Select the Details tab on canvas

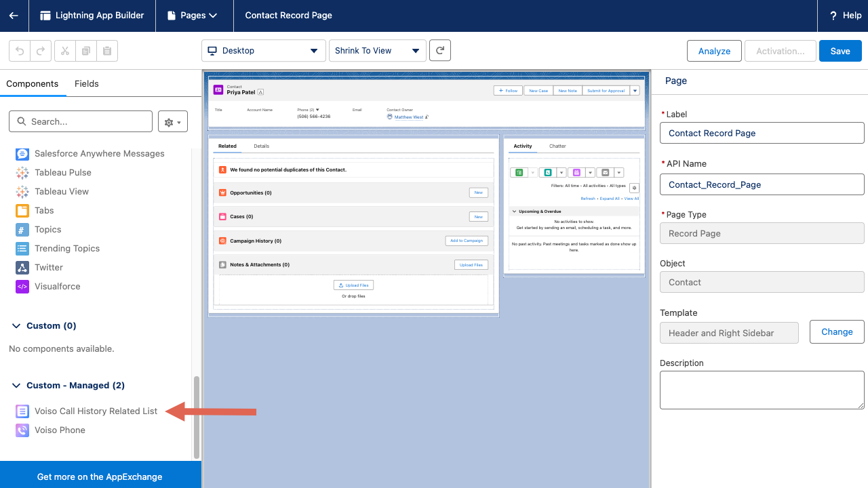pyautogui.click(x=262, y=146)
